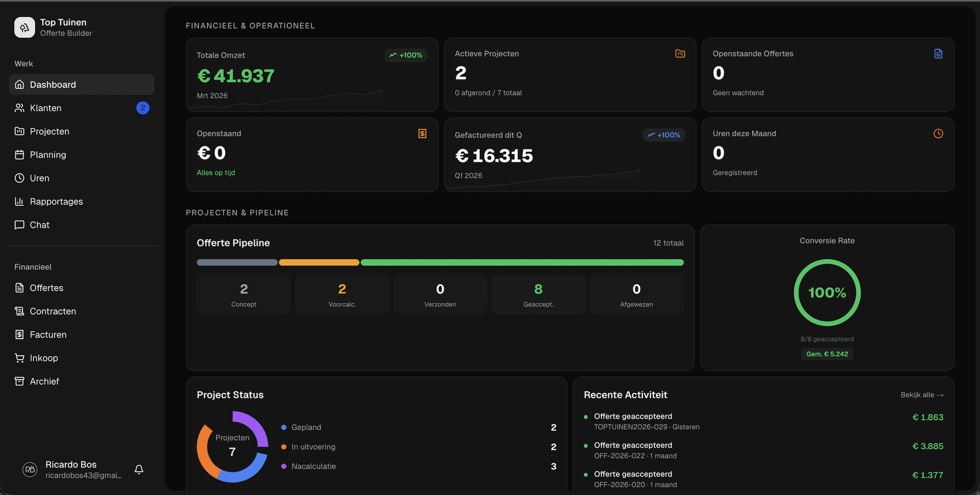Open the Archief menu item
This screenshot has width=980, height=495.
point(44,382)
